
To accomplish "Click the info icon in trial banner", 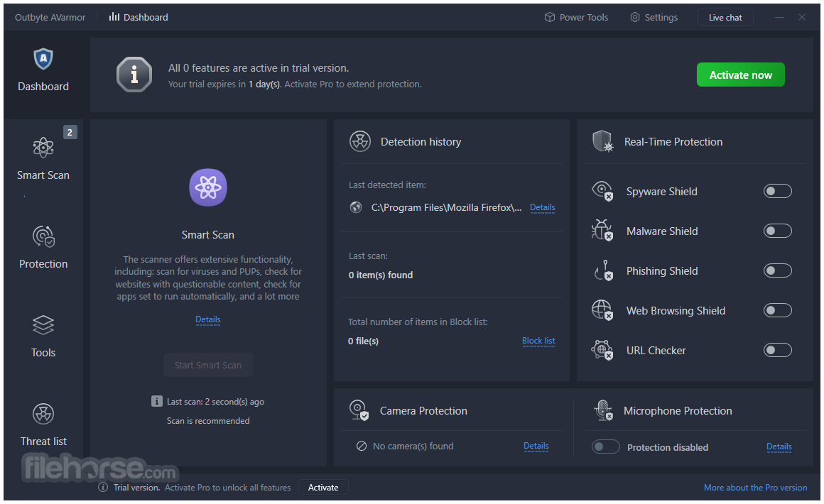I will click(x=134, y=75).
